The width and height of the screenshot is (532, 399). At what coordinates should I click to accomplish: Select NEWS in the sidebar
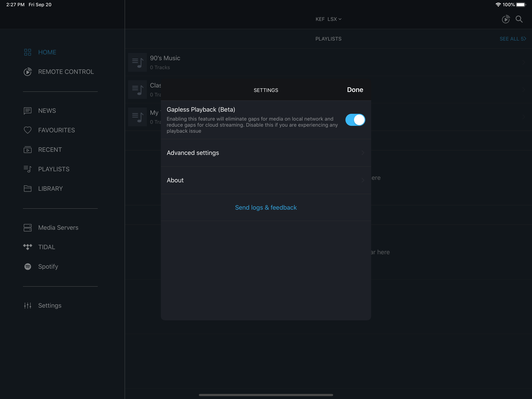pyautogui.click(x=47, y=111)
